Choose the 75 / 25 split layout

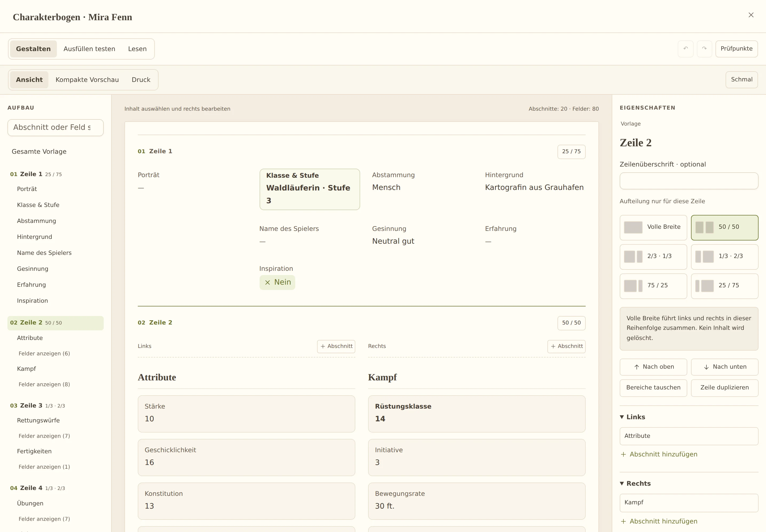tap(653, 286)
